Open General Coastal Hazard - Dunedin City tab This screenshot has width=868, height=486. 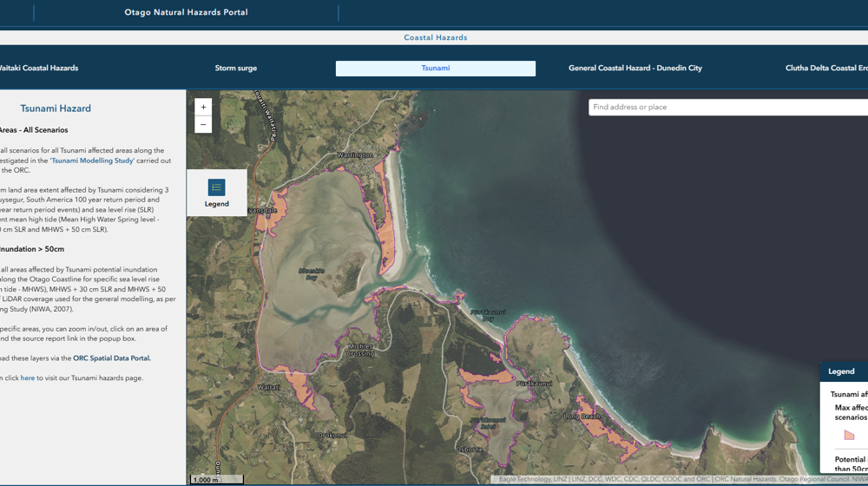pos(635,68)
